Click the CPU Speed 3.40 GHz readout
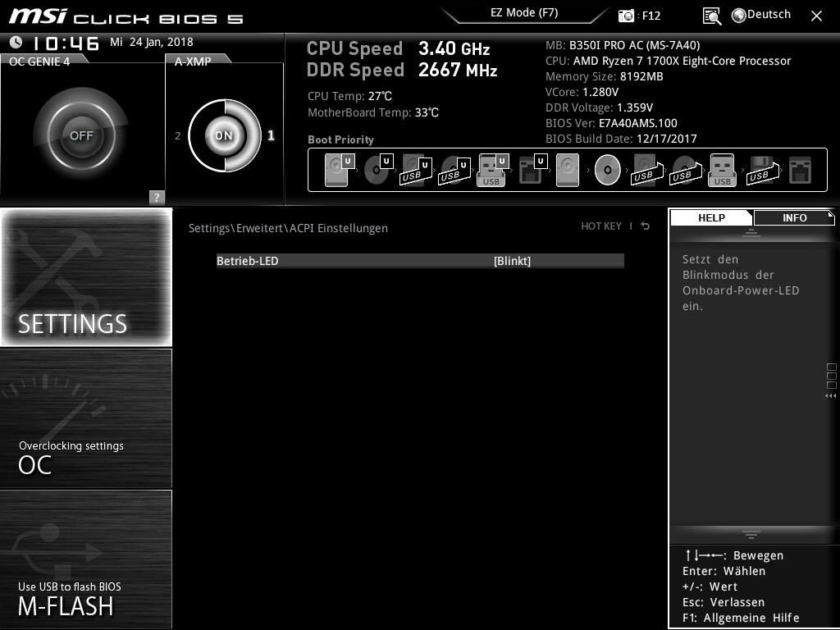This screenshot has width=840, height=630. click(398, 48)
